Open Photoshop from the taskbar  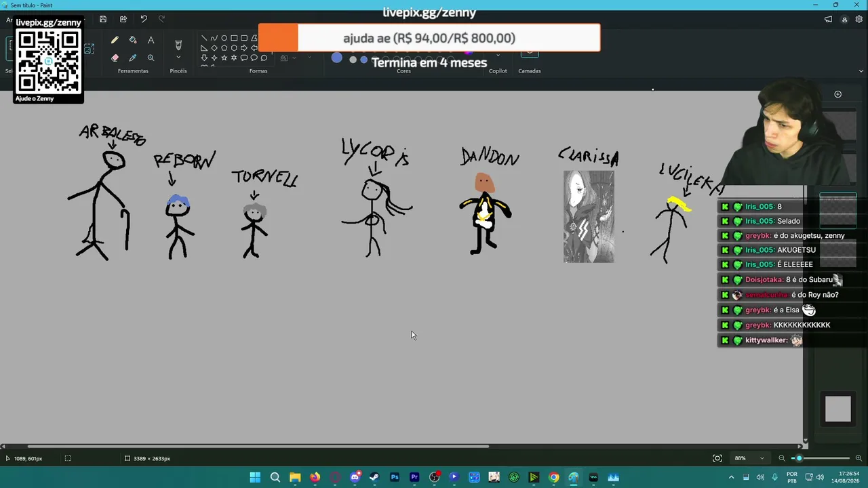[x=395, y=477]
